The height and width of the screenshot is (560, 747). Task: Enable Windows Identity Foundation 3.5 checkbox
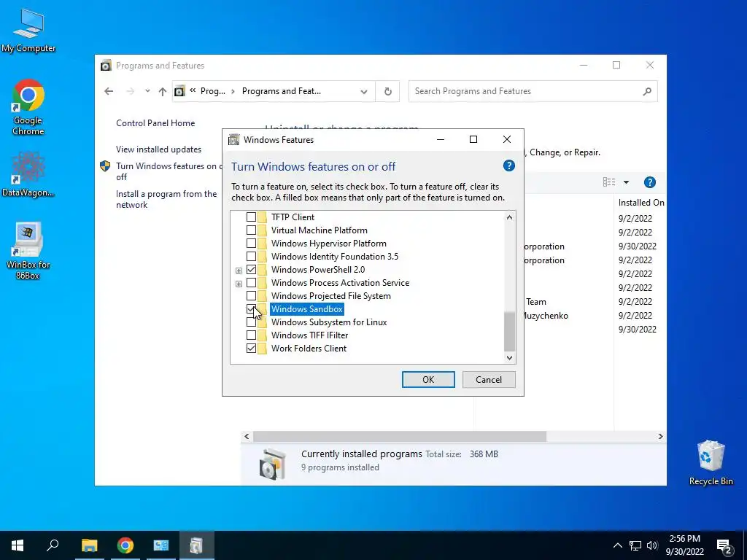(x=251, y=256)
